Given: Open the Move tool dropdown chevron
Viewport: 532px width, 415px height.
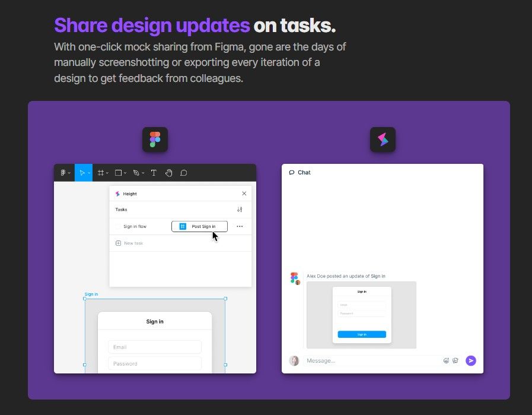Looking at the screenshot, I should coord(89,172).
